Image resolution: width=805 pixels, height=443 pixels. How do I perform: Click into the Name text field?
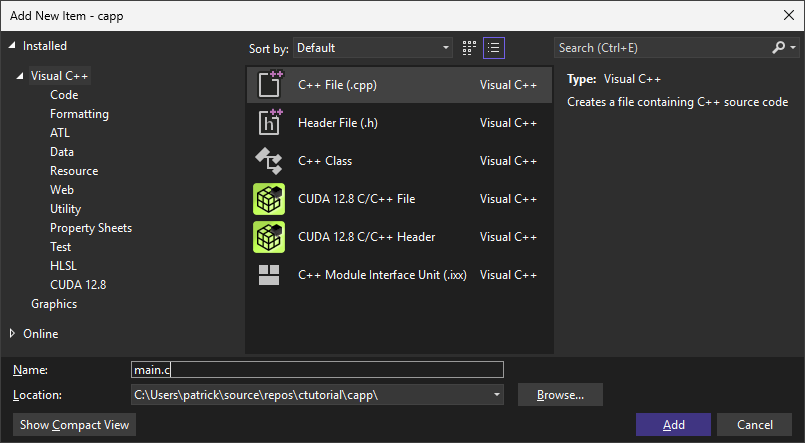click(x=317, y=370)
